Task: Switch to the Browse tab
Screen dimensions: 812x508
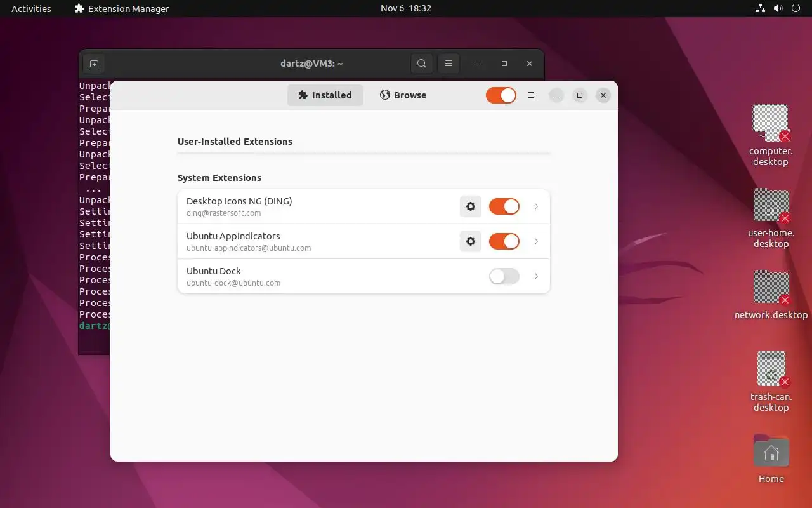Action: [x=403, y=95]
